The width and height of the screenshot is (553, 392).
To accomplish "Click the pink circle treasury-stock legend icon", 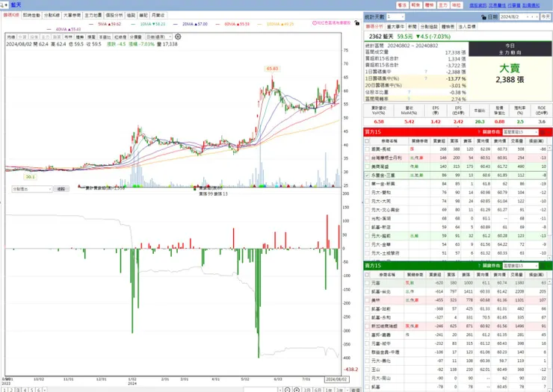I will [315, 23].
